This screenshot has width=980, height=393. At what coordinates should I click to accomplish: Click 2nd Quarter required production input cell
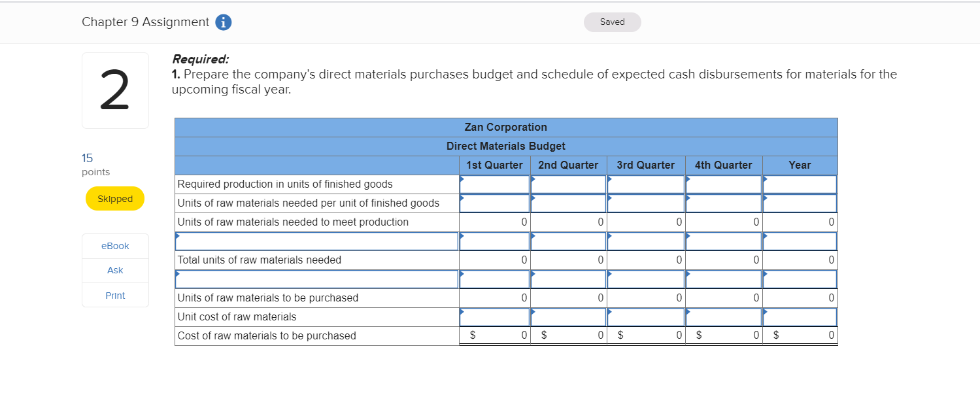click(568, 184)
